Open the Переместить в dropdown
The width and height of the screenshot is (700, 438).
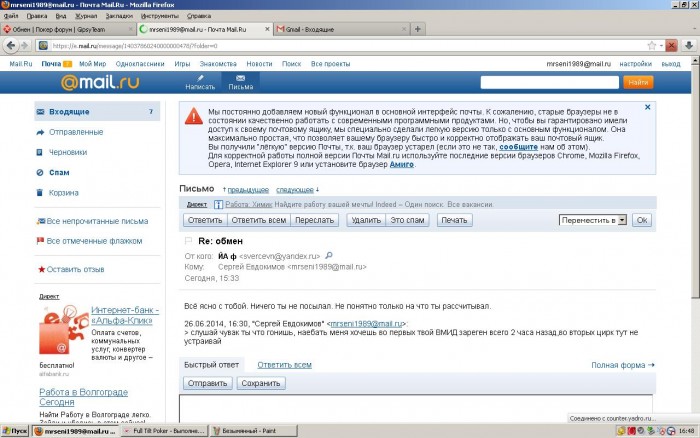[593, 220]
